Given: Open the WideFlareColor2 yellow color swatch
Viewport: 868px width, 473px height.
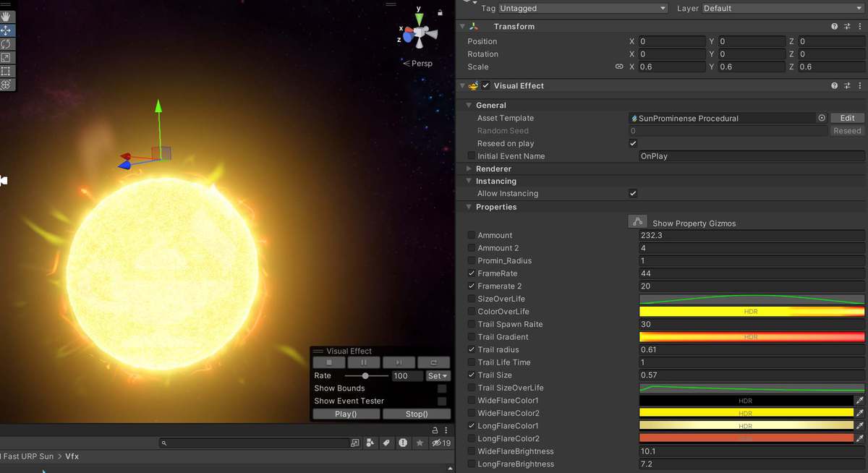Looking at the screenshot, I should 746,413.
